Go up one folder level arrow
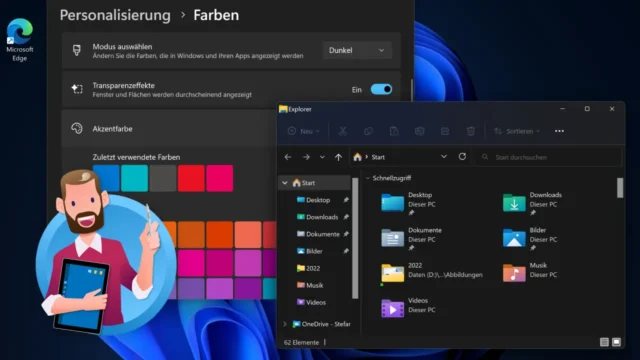 tap(338, 157)
